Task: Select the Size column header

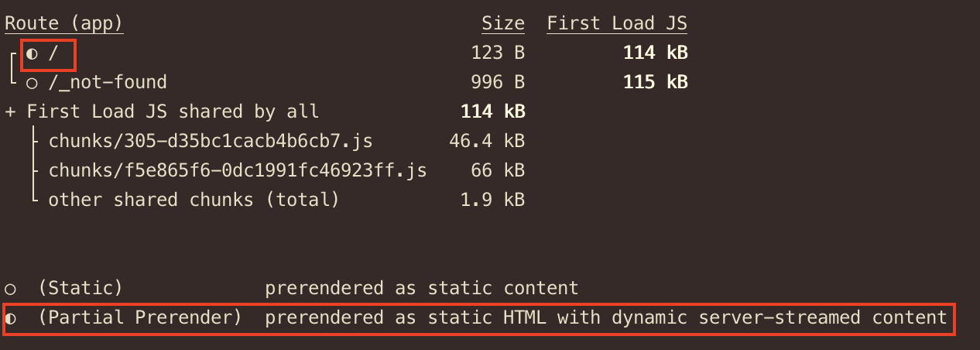Action: (502, 24)
